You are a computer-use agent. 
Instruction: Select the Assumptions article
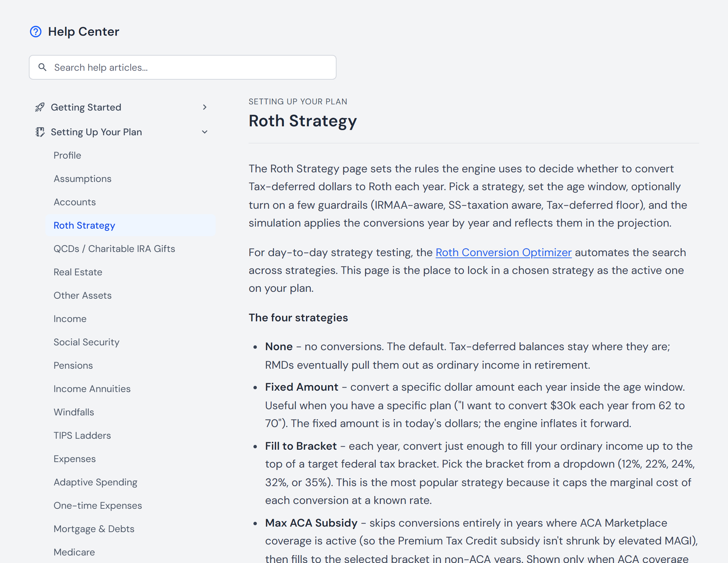click(x=82, y=179)
